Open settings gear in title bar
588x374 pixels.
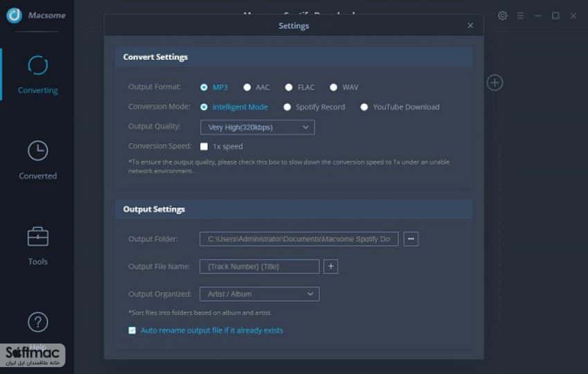(502, 16)
